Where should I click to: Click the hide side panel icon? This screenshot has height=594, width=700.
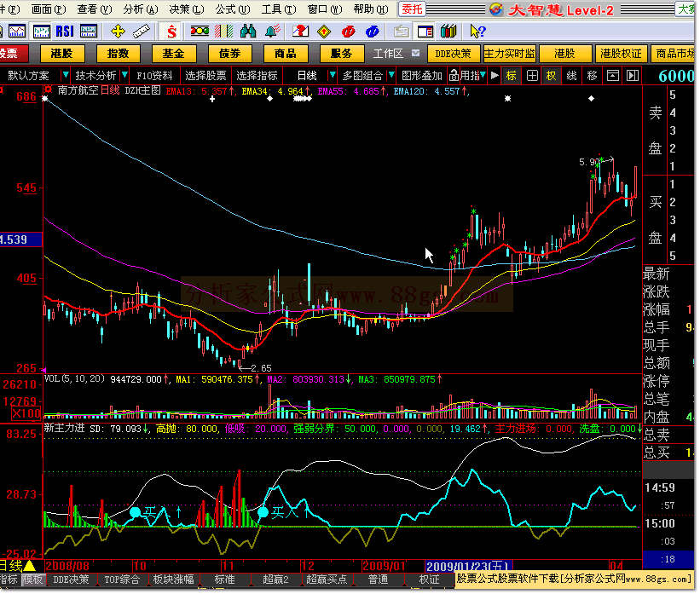tap(633, 75)
